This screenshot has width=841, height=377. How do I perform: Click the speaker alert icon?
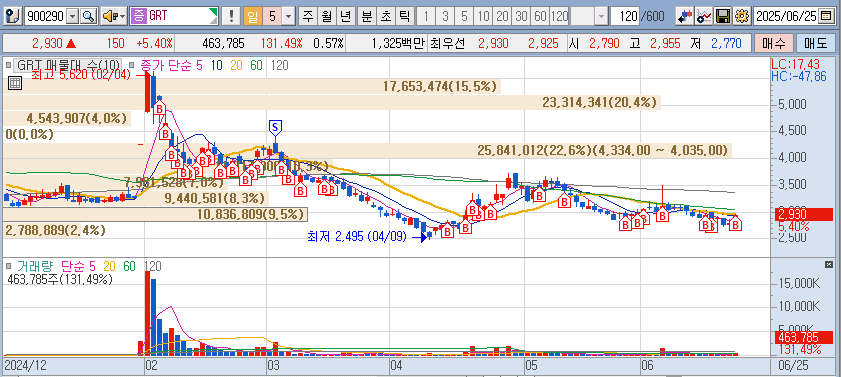coord(110,16)
